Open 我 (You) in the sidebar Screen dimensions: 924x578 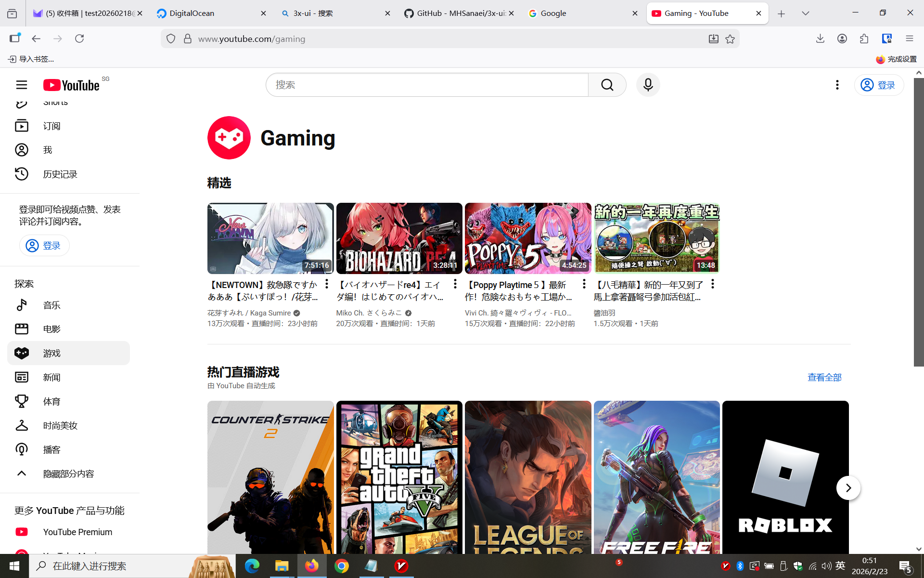click(68, 150)
